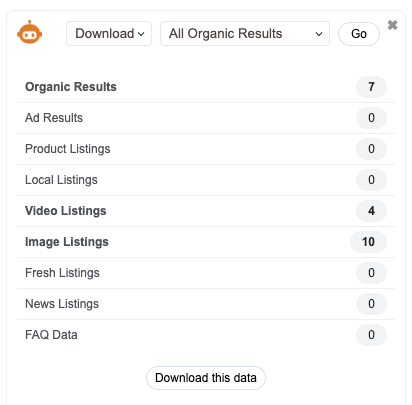Click the chevron arrow beside Download
Image resolution: width=412 pixels, height=405 pixels.
pyautogui.click(x=141, y=34)
